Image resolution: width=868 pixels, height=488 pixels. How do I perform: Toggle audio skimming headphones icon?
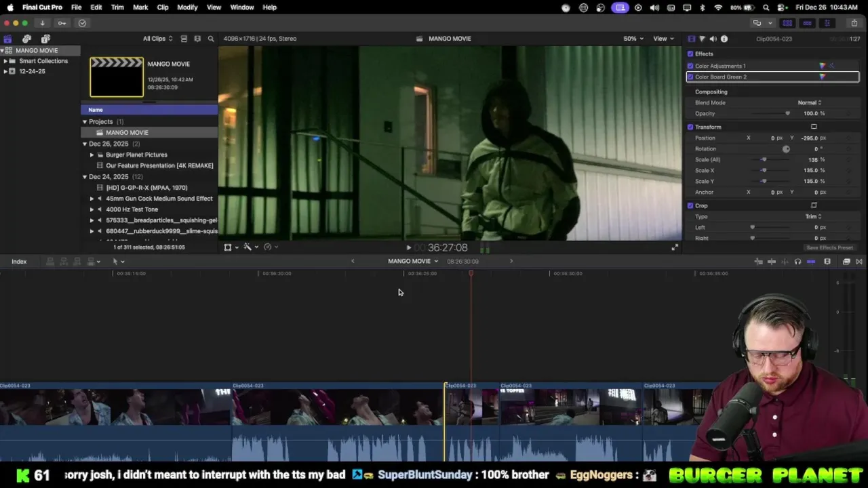[x=797, y=262]
